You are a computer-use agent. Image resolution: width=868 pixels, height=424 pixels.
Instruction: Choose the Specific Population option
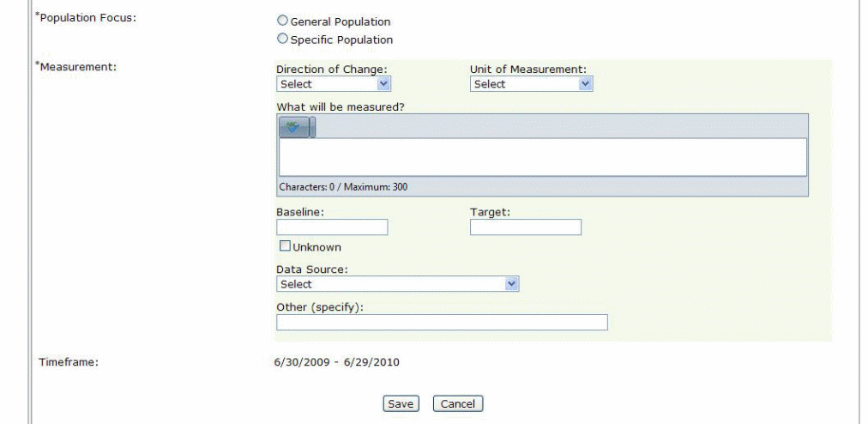(281, 39)
